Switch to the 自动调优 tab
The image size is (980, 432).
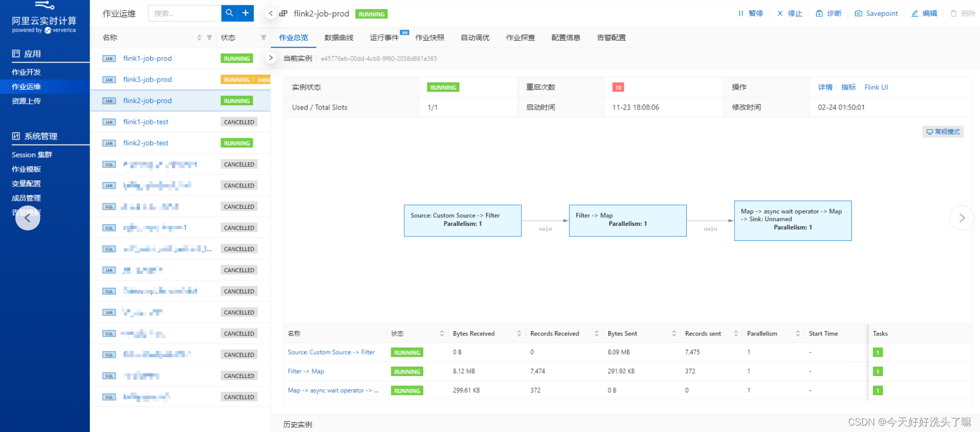pos(475,37)
